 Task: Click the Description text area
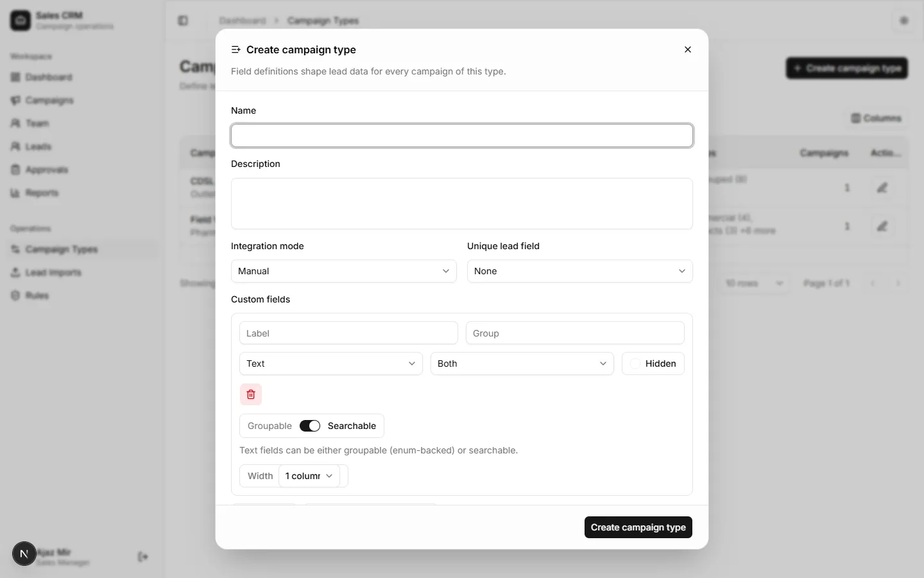462,204
